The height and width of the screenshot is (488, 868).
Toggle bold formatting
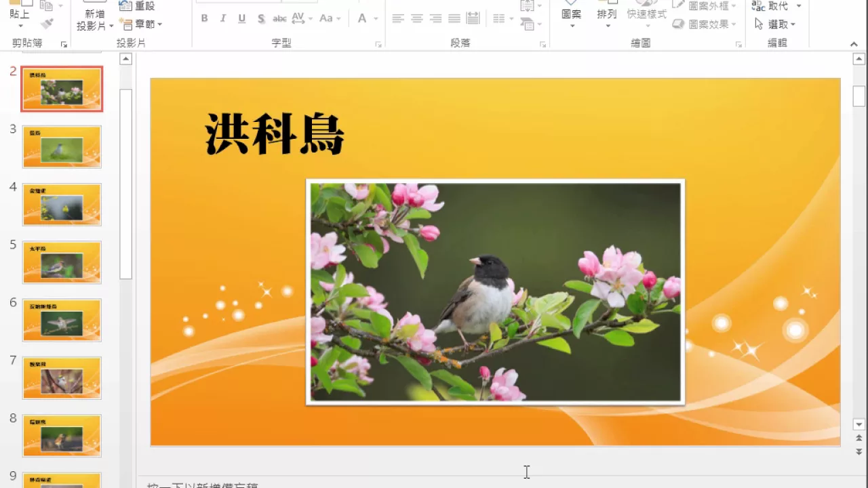click(x=204, y=18)
